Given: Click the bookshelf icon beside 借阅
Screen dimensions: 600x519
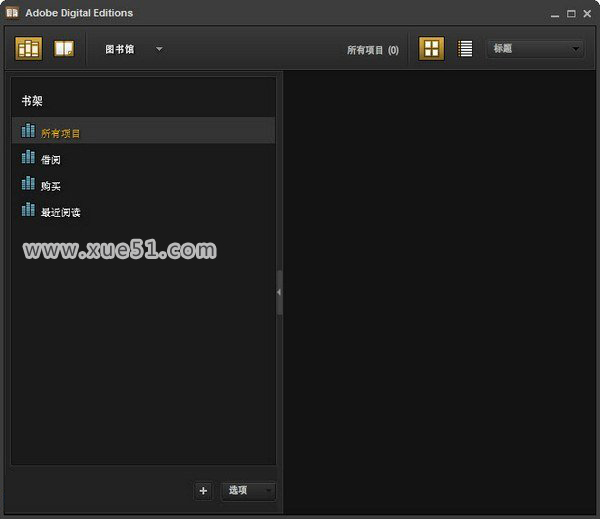Looking at the screenshot, I should tap(28, 157).
